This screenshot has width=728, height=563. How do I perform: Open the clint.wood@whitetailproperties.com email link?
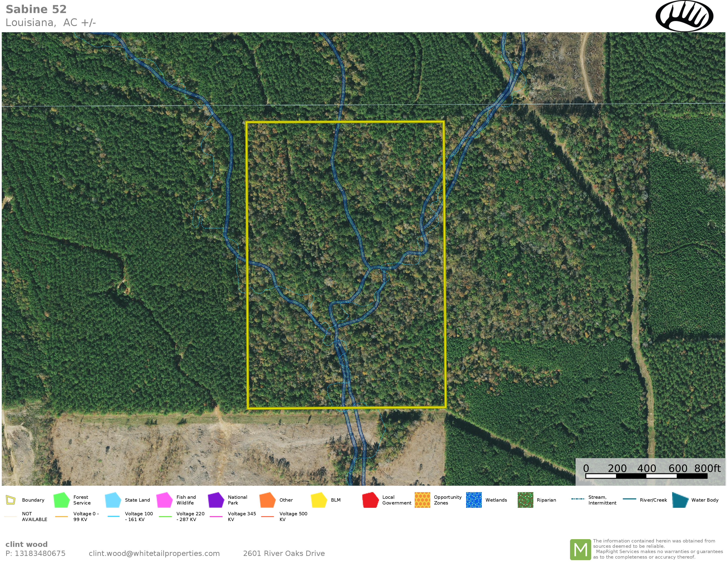tap(154, 553)
